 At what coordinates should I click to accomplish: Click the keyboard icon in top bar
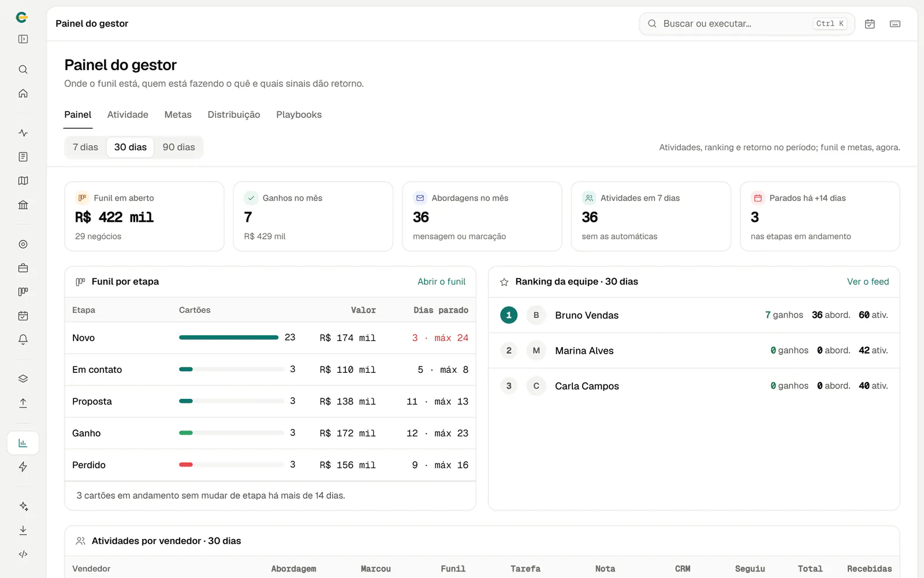click(x=895, y=24)
